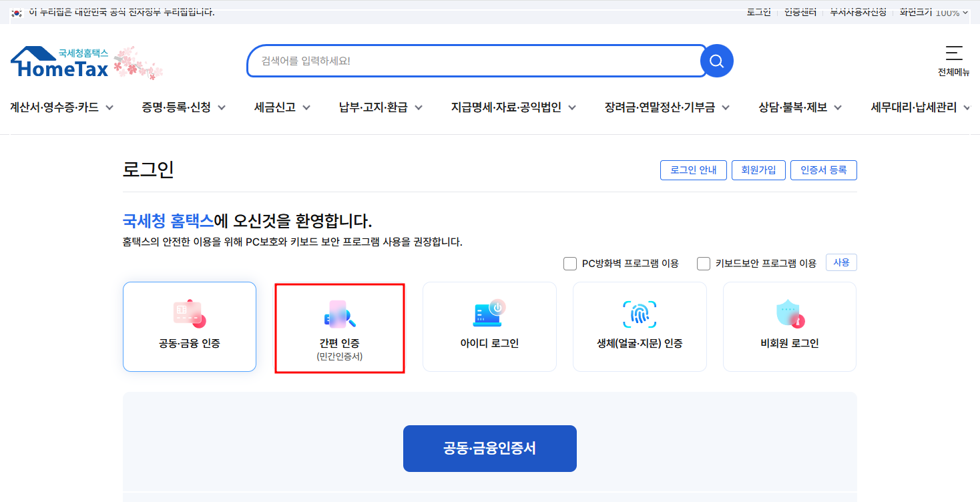Click the 생체 인증 fingerprint icon

tap(640, 314)
